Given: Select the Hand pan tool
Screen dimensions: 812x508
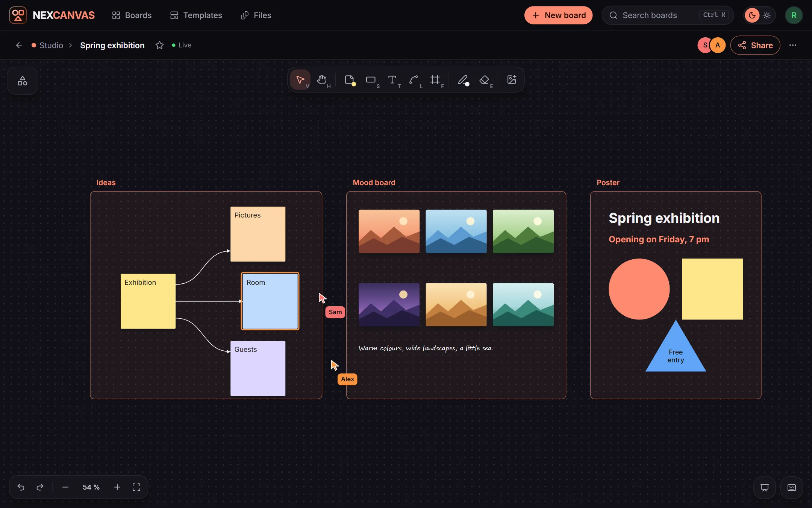Looking at the screenshot, I should pyautogui.click(x=322, y=80).
